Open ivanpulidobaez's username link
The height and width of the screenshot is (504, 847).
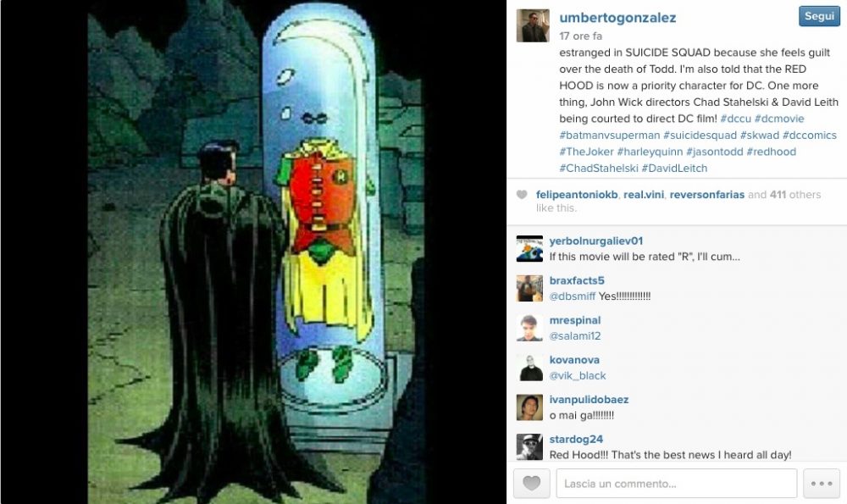coord(589,400)
